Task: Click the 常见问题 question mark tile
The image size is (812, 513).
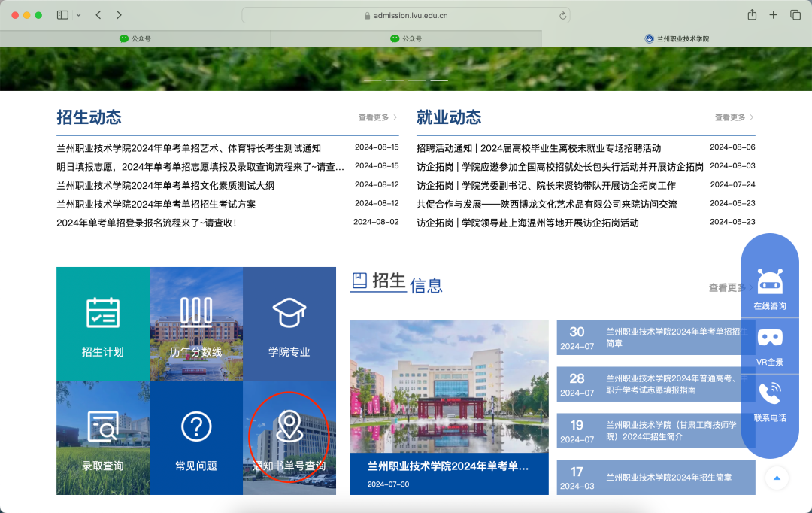Action: pos(196,438)
